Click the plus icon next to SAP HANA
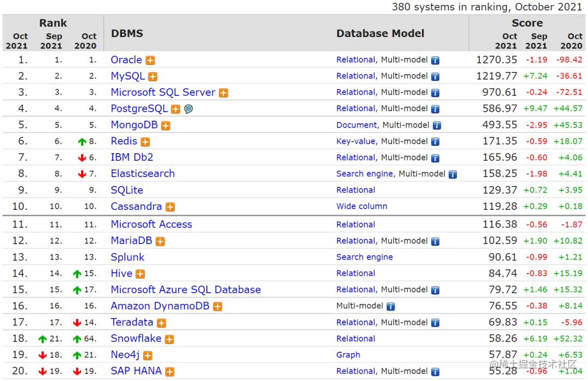 [x=170, y=372]
